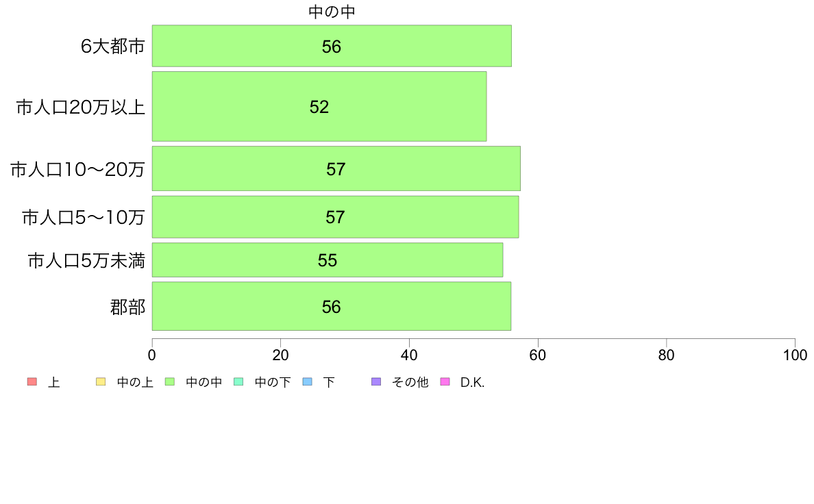Select the 6大都市 bar showing 56
The height and width of the screenshot is (504, 814).
pyautogui.click(x=332, y=46)
